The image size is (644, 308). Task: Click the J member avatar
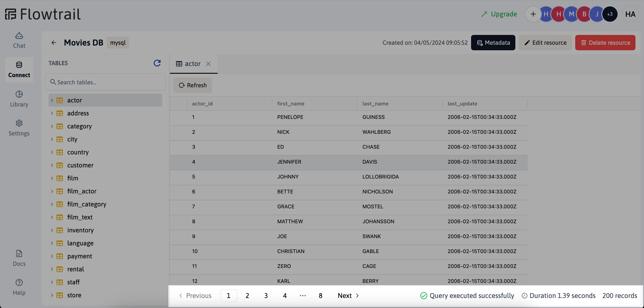[597, 14]
